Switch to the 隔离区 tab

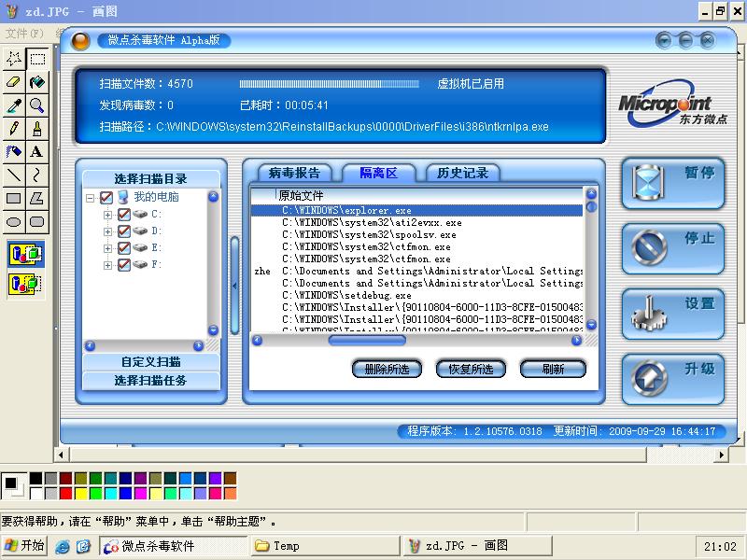pyautogui.click(x=379, y=173)
